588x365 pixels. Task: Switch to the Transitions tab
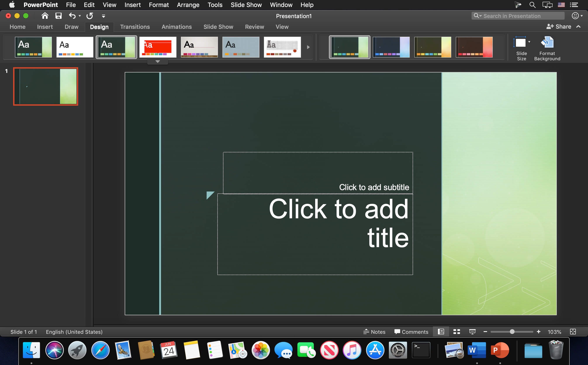135,26
